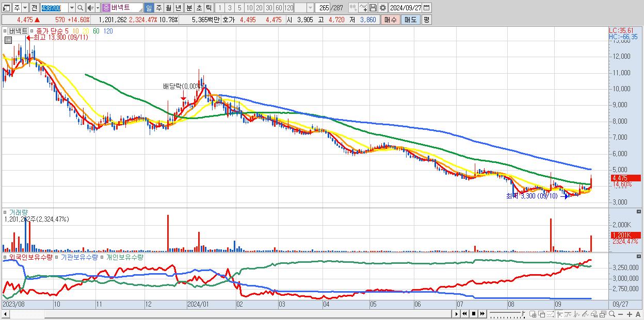644x320 pixels.
Task: Select interval 60 button
Action: pyautogui.click(x=279, y=8)
